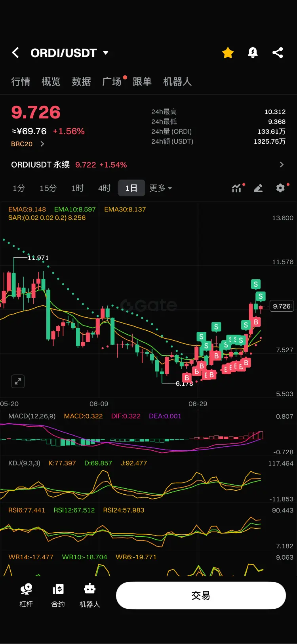Tap the perpetual price 9.722
Image resolution: width=297 pixels, height=644 pixels.
tap(86, 165)
